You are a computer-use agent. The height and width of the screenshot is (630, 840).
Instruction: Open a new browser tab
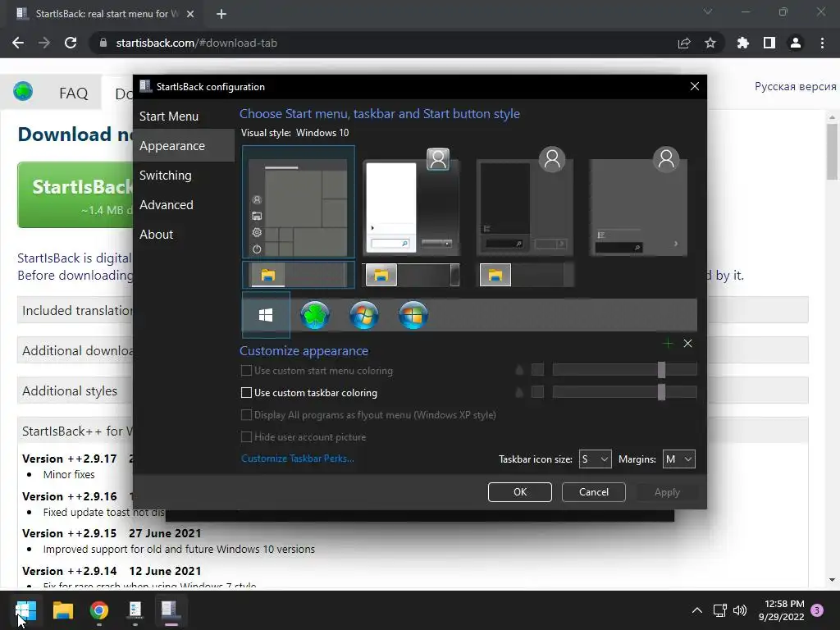click(x=221, y=14)
